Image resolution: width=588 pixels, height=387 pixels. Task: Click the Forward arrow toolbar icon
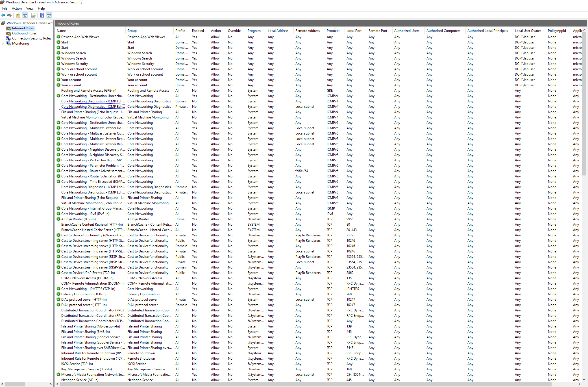(10, 16)
